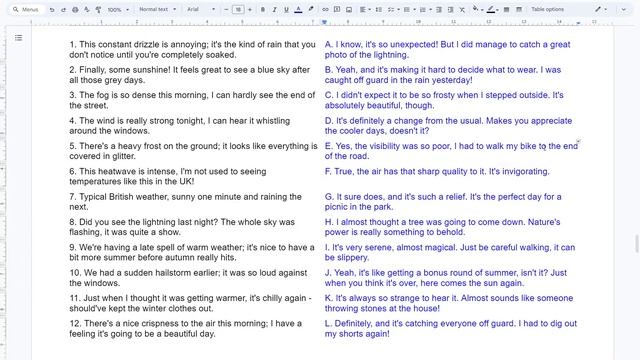
Task: Collapse the toolbar with the chevron
Action: click(x=623, y=9)
